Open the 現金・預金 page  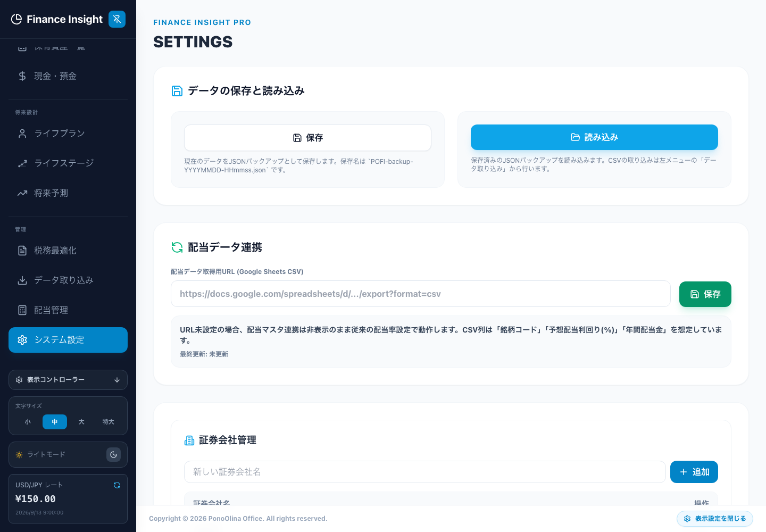tap(68, 76)
